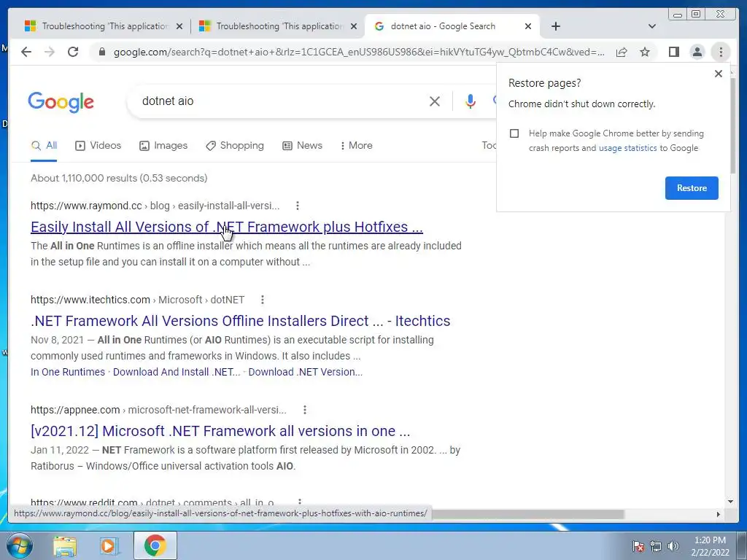This screenshot has height=560, width=747.
Task: Open Windows Media Player from taskbar
Action: click(x=109, y=545)
